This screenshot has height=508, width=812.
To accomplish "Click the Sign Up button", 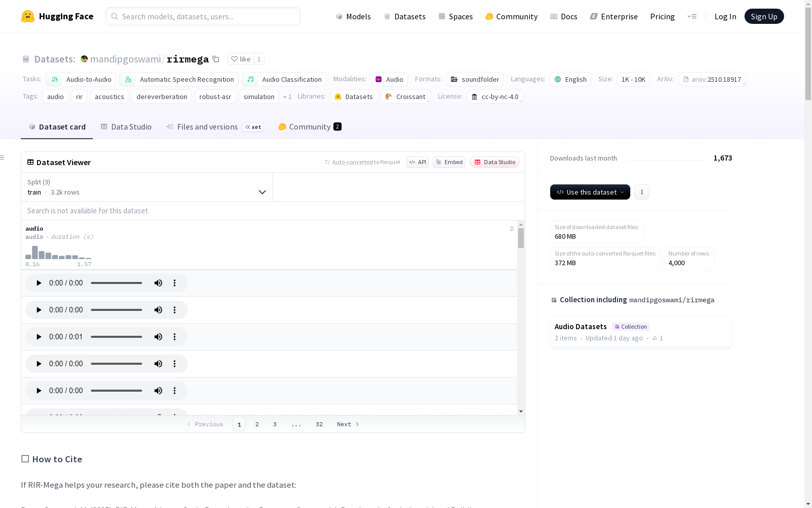I will (x=764, y=16).
